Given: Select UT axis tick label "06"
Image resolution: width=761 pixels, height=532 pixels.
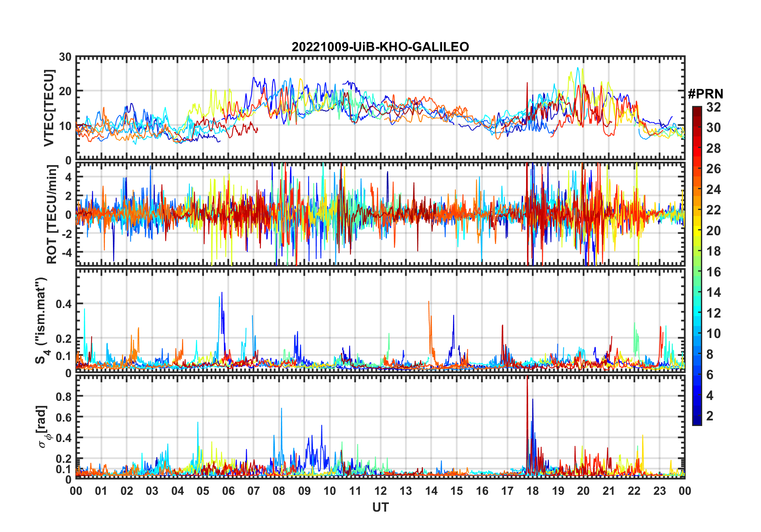Looking at the screenshot, I should tap(228, 491).
